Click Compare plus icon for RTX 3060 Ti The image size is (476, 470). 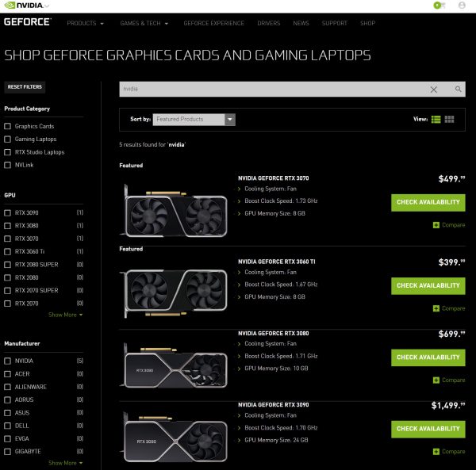point(436,308)
